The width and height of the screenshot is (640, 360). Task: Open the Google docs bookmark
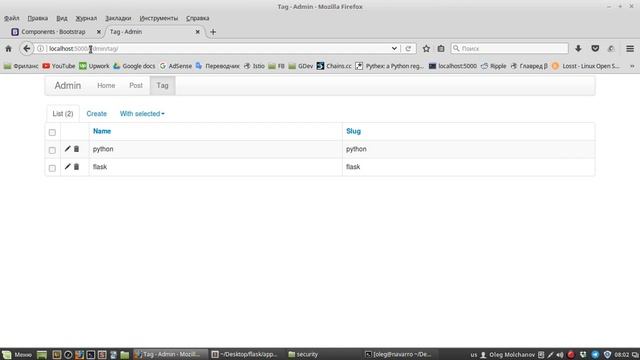[x=134, y=66]
